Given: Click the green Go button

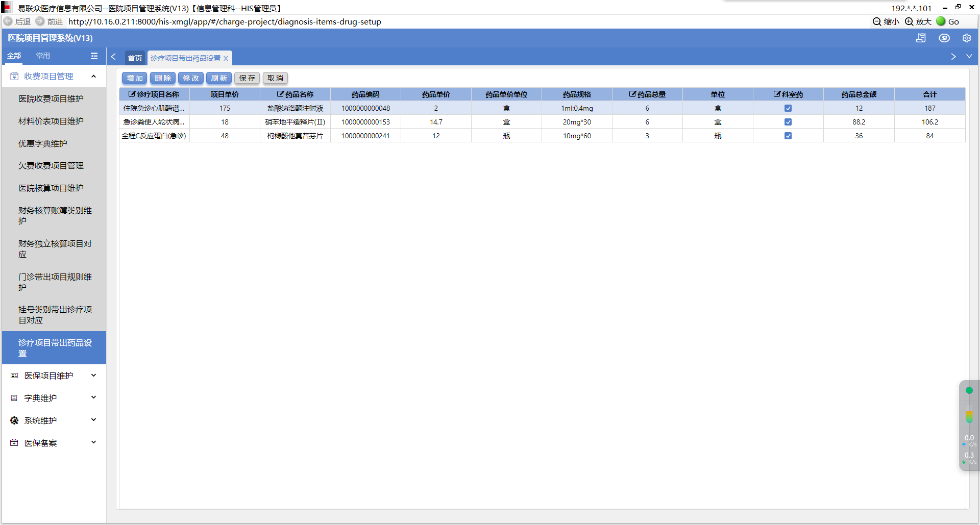Looking at the screenshot, I should (941, 21).
